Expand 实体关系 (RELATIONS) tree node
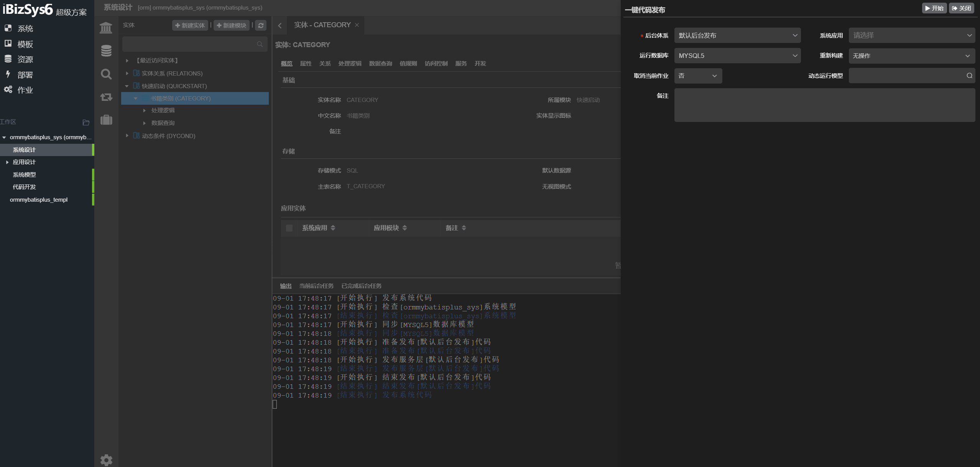The width and height of the screenshot is (980, 467). pyautogui.click(x=127, y=73)
